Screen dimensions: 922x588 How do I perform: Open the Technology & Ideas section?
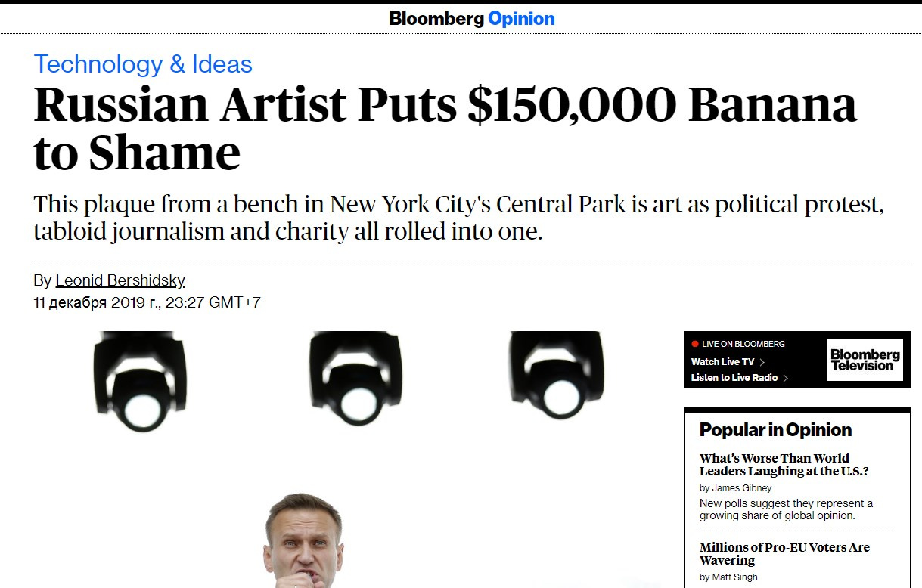point(143,64)
